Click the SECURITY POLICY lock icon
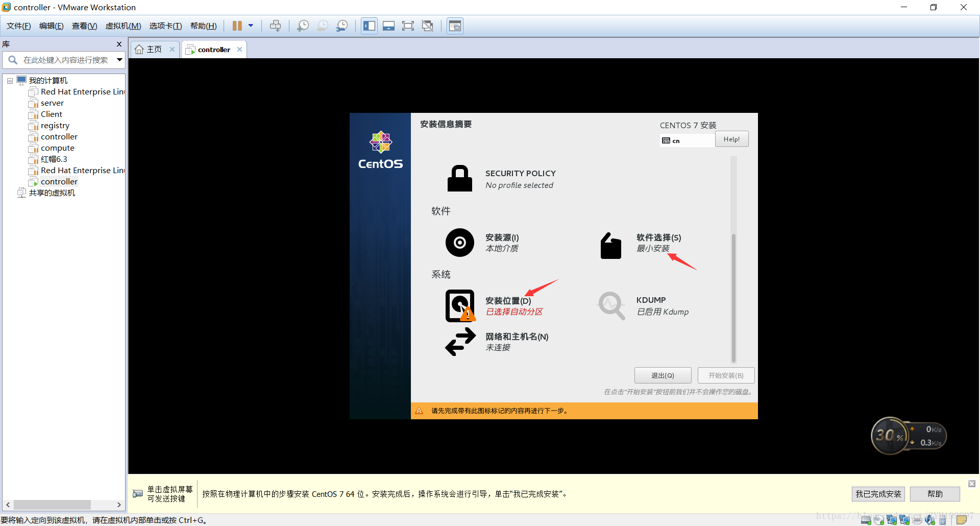 click(x=460, y=179)
